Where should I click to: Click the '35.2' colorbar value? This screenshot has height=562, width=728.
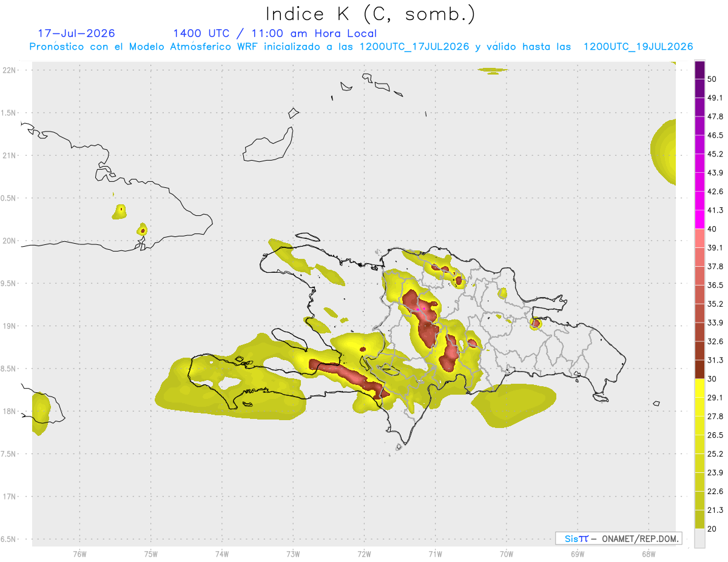point(715,304)
